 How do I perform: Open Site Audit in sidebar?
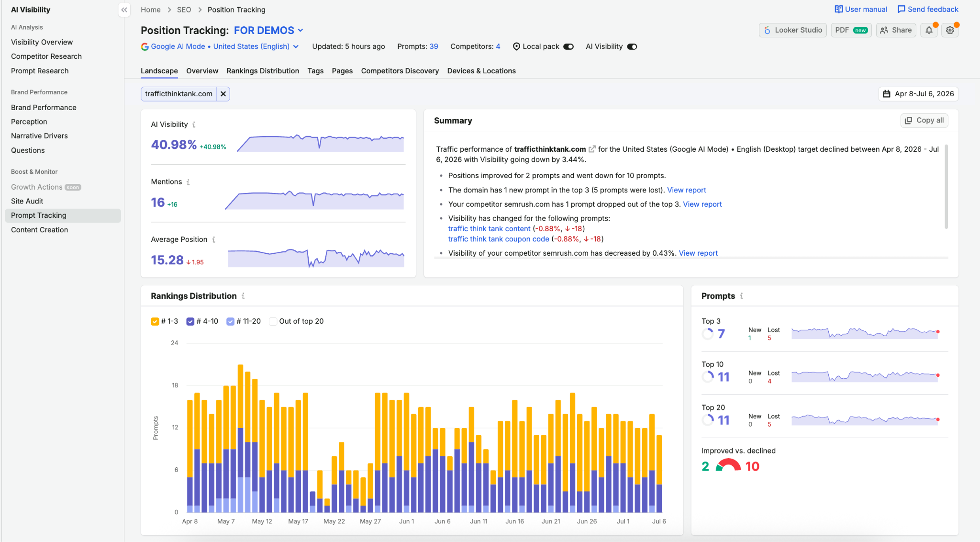tap(27, 201)
